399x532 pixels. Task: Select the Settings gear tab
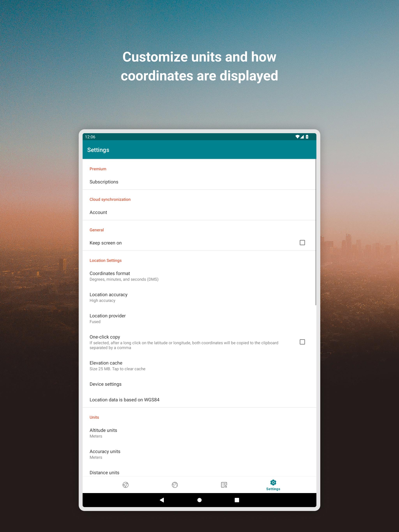pyautogui.click(x=273, y=485)
